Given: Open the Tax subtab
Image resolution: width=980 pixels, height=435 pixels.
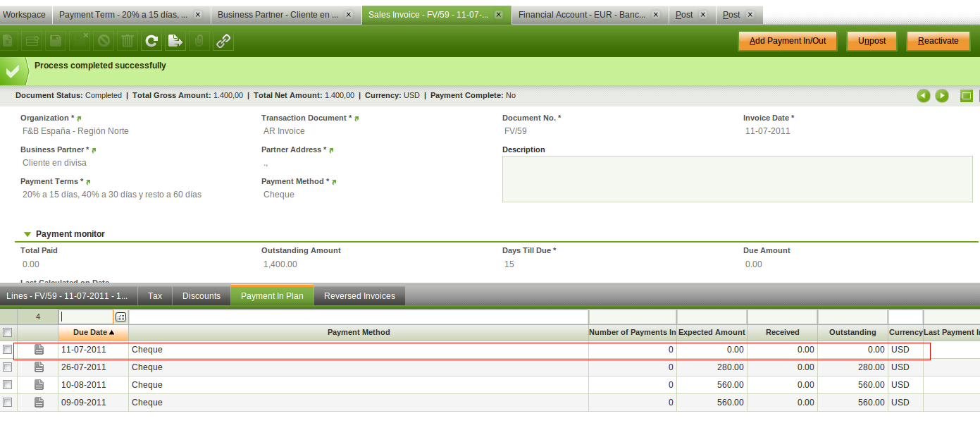Looking at the screenshot, I should tap(155, 296).
